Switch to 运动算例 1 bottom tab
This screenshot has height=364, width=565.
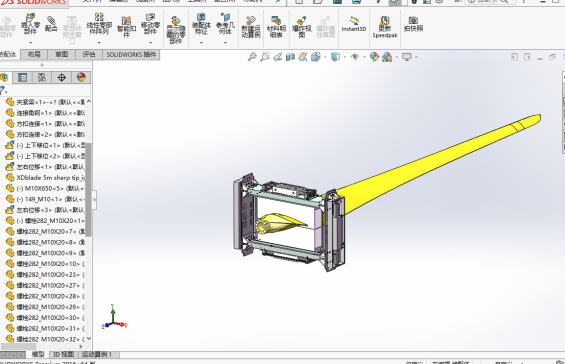(x=96, y=354)
